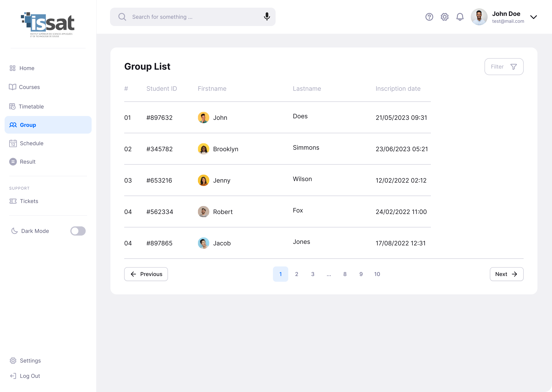Click the Next page button
This screenshot has width=552, height=392.
tap(507, 274)
